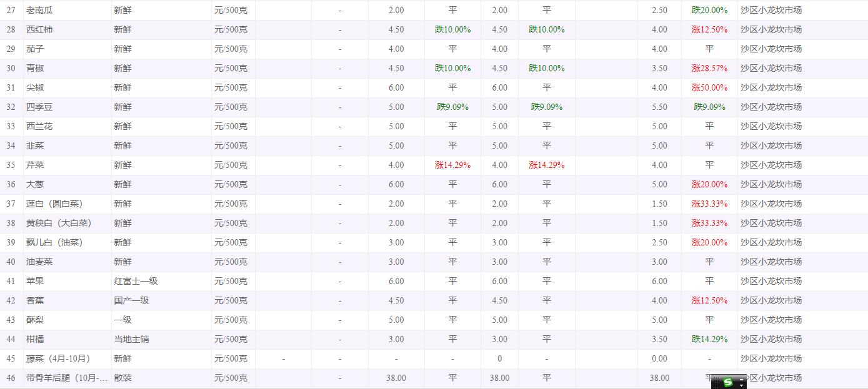The height and width of the screenshot is (389, 868).
Task: Click the red 涨28.57% value for 青椒
Action: coord(709,68)
